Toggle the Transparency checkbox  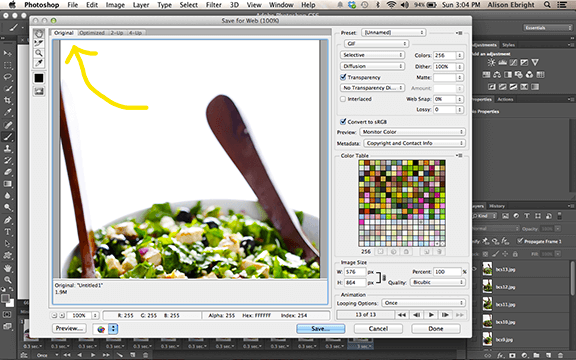click(x=343, y=77)
